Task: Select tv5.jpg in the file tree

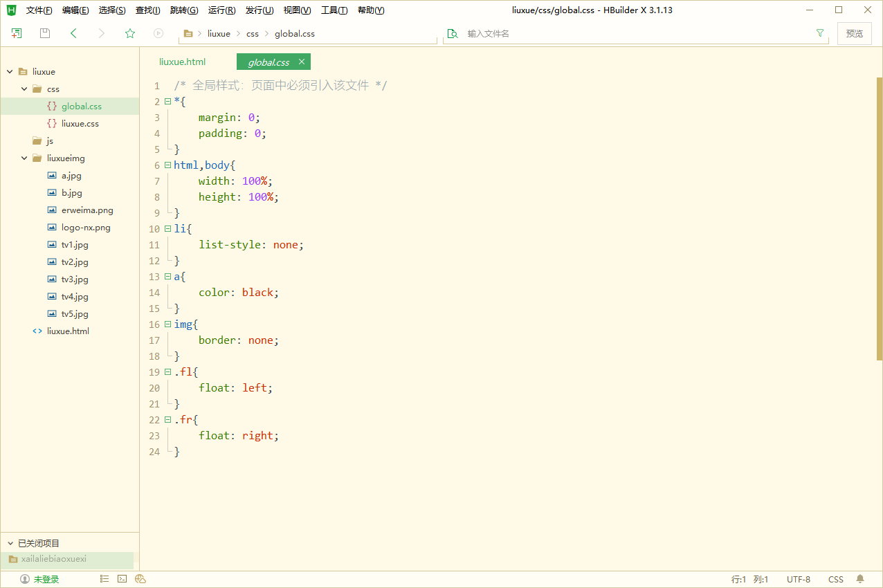Action: click(x=75, y=314)
